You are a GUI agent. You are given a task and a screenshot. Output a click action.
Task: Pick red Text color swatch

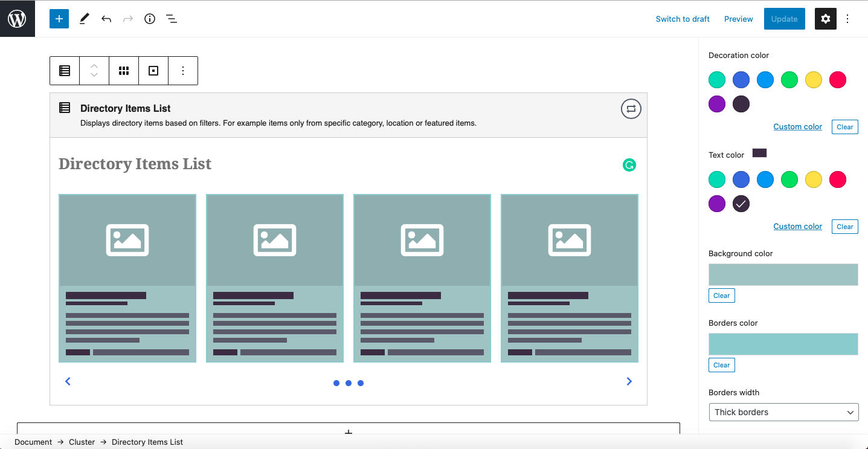[838, 179]
